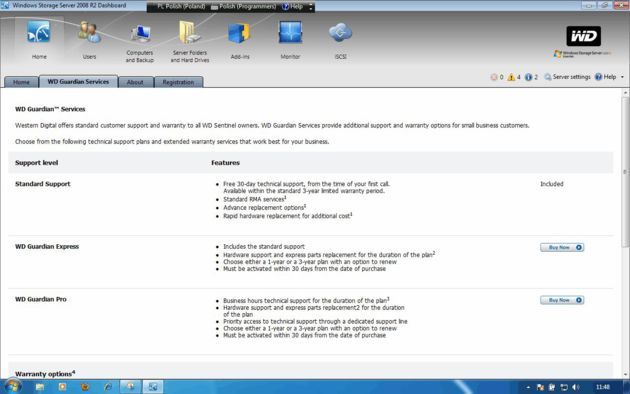Open Server Folders and Hard Drives
630x394 pixels.
pos(190,42)
